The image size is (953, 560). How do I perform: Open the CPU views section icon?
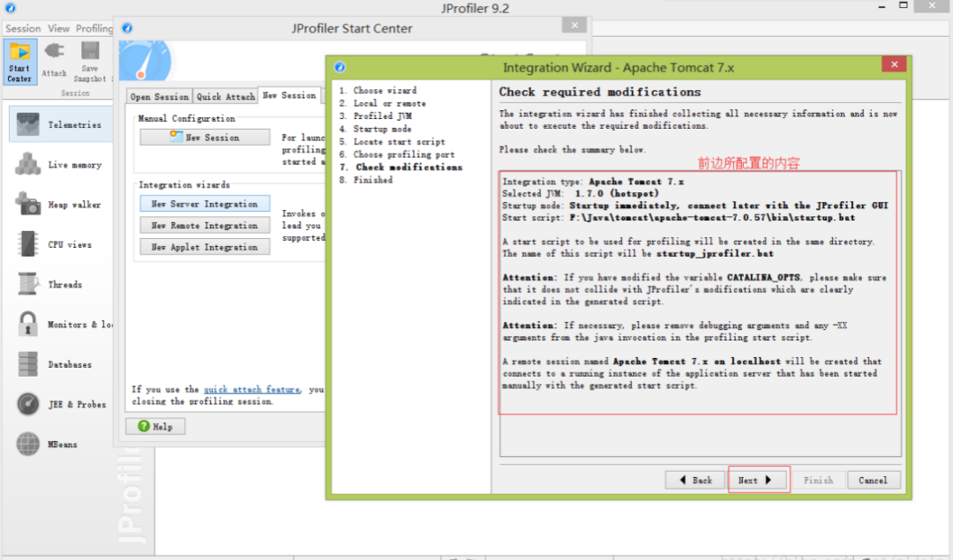[28, 244]
